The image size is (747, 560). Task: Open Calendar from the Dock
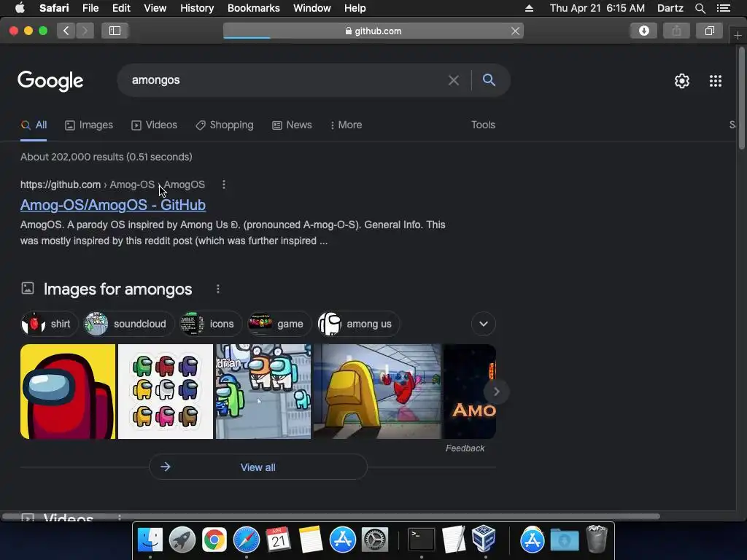click(278, 540)
